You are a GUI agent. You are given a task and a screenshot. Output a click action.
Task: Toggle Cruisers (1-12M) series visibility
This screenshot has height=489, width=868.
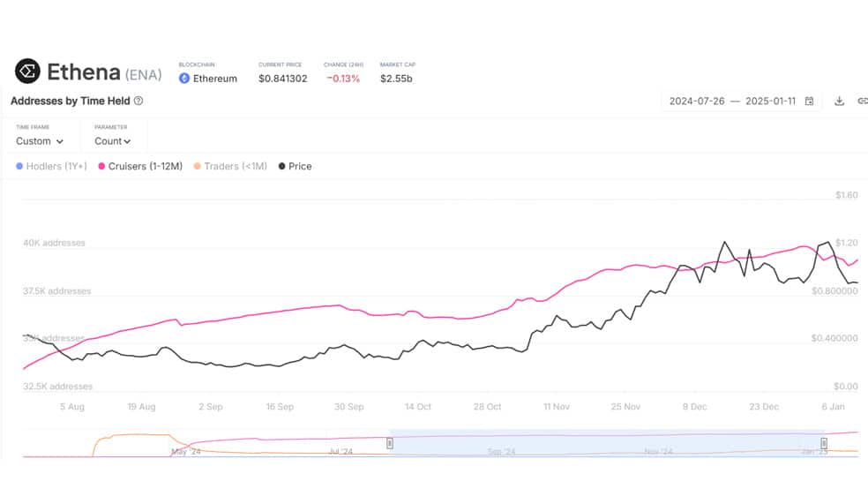(140, 166)
